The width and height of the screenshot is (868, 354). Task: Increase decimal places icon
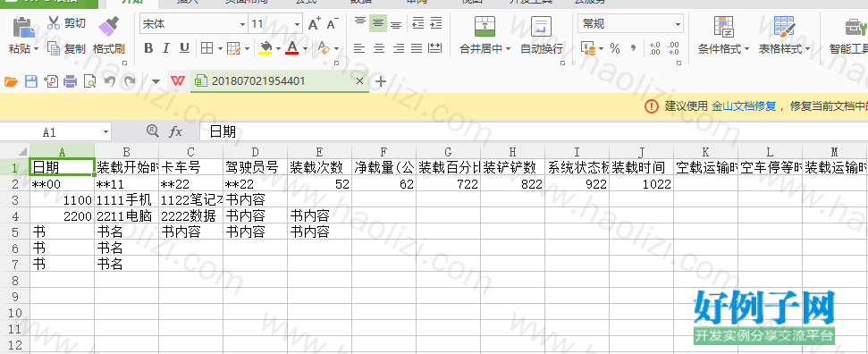[x=654, y=49]
